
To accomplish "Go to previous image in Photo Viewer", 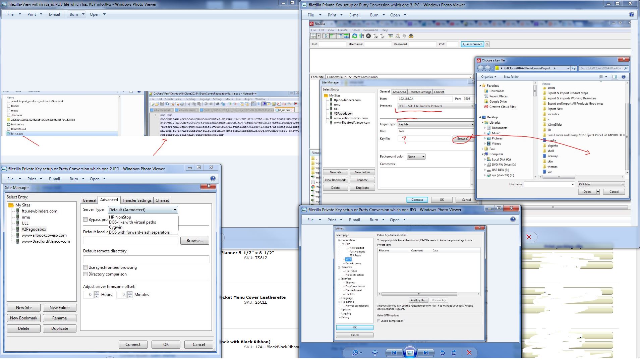I will click(x=394, y=353).
